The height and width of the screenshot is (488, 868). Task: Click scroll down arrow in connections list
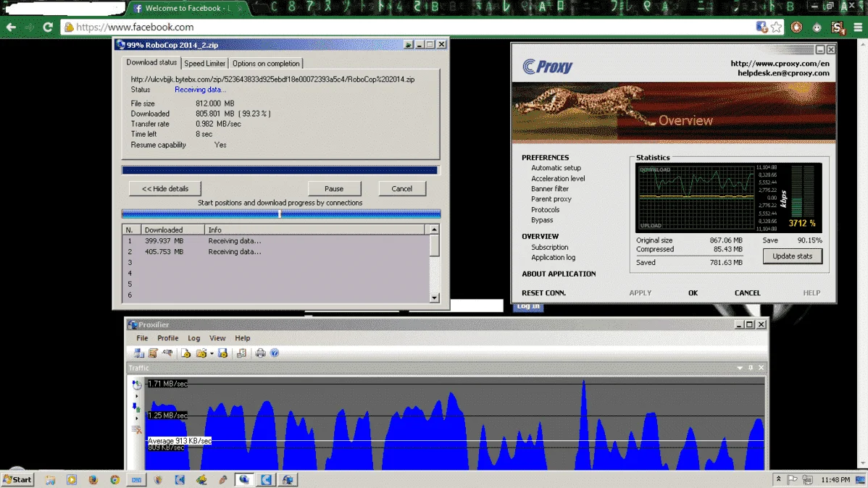[x=435, y=298]
